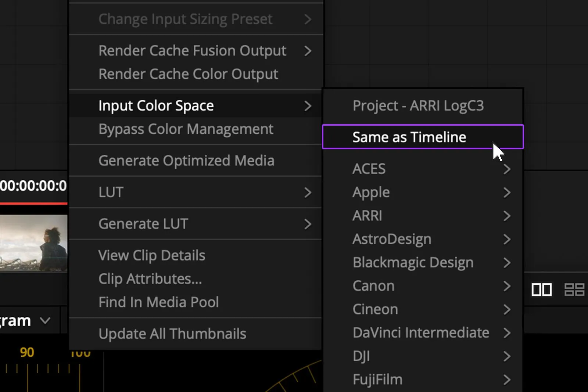Click the dual-pane viewer layout icon
This screenshot has height=392, width=588.
(541, 289)
